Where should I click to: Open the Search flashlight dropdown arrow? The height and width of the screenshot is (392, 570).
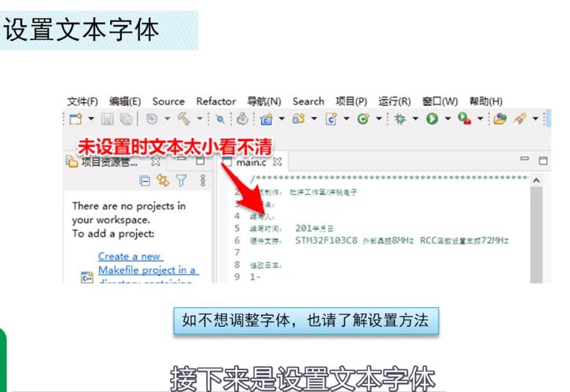[535, 119]
